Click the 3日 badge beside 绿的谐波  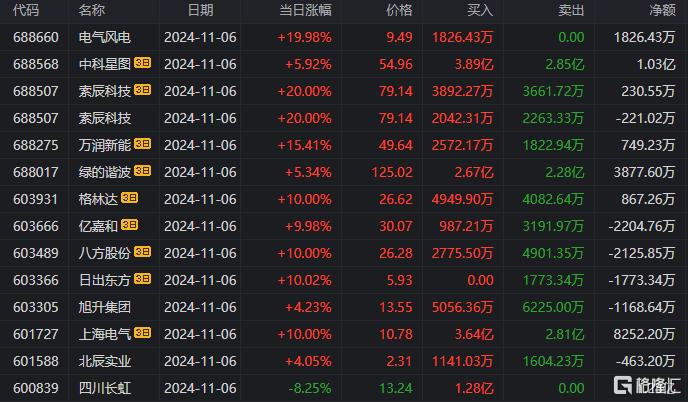coord(142,171)
